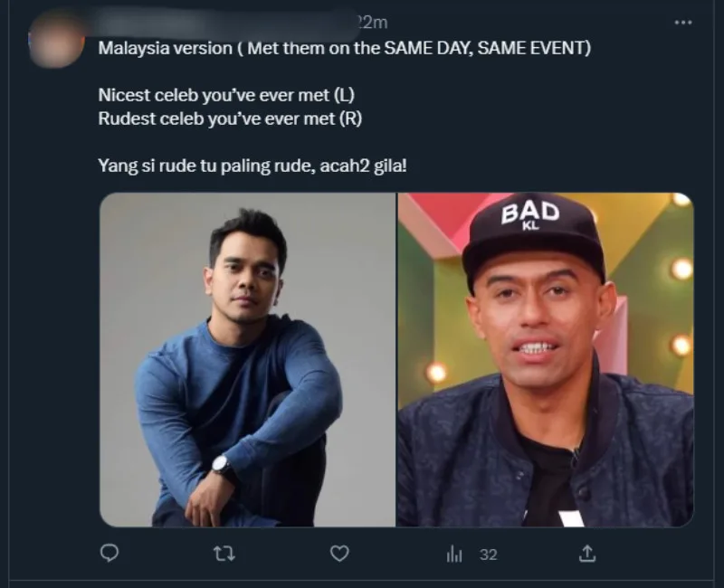Click the tweet timestamp ending in 2m
This screenshot has width=724, height=588.
click(x=372, y=22)
